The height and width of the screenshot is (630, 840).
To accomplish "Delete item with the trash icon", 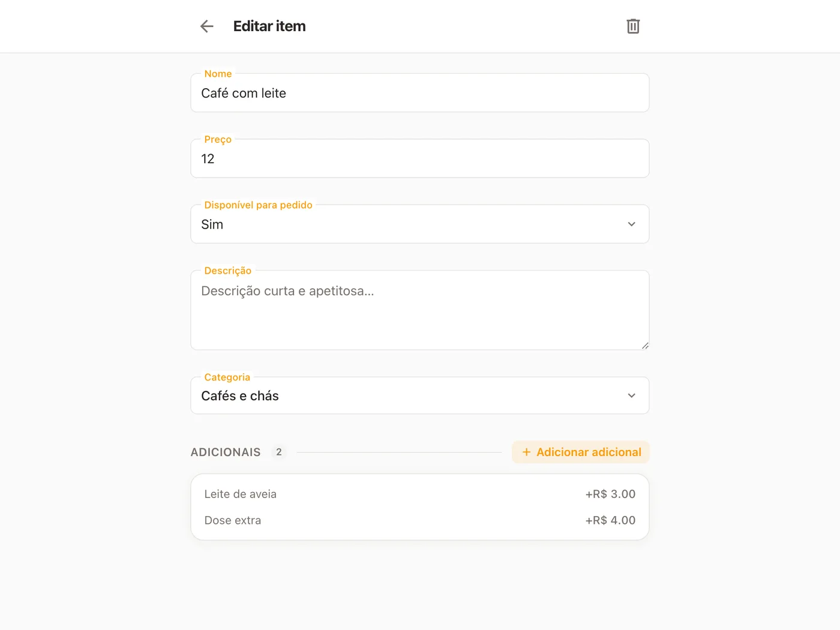I will coord(633,26).
